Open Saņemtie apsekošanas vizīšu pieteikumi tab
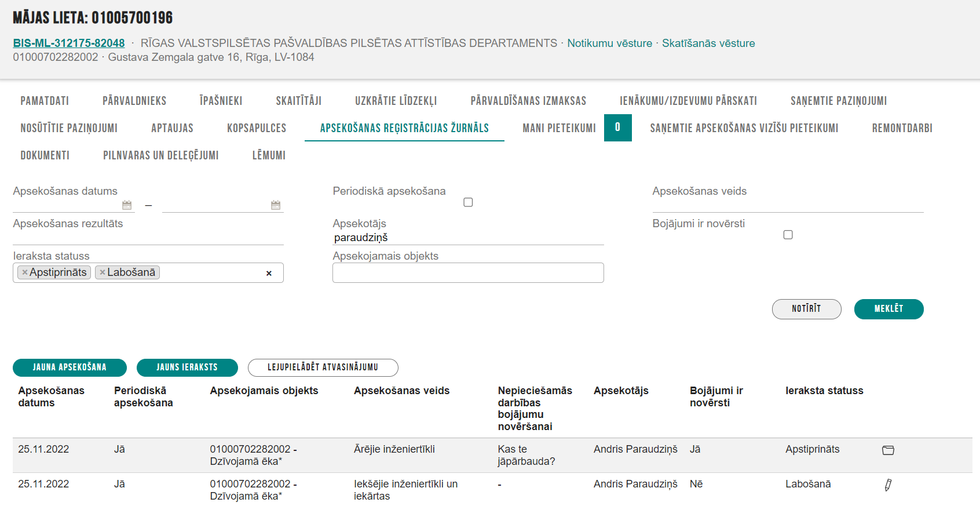 [744, 128]
